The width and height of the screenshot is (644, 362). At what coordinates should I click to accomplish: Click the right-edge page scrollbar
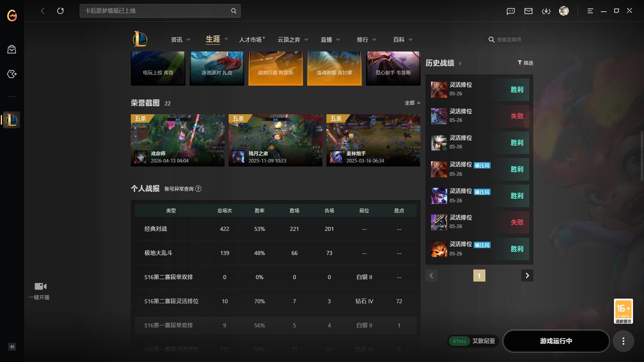642,156
